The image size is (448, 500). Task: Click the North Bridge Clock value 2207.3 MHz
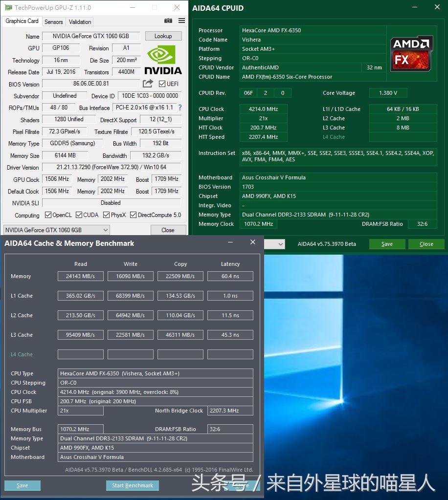pyautogui.click(x=230, y=411)
